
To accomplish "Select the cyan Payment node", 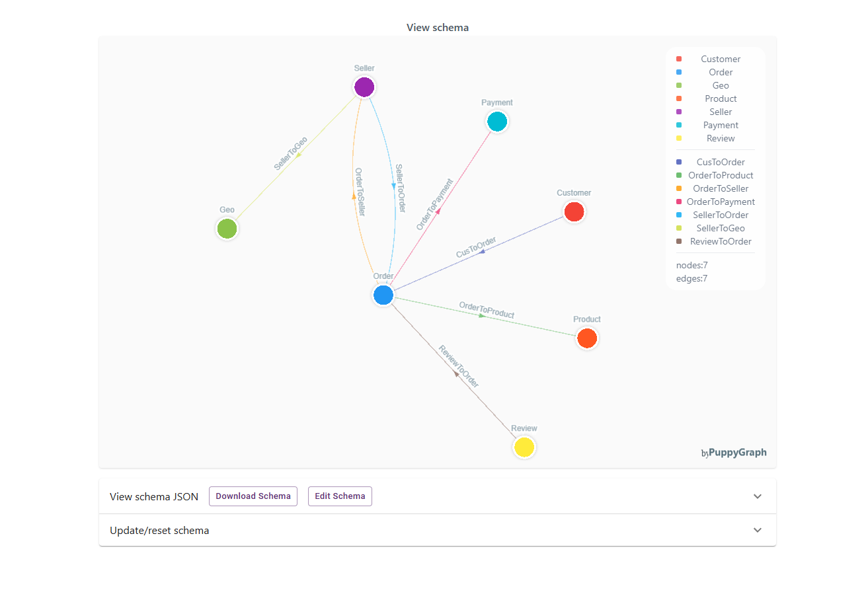I will tap(497, 122).
